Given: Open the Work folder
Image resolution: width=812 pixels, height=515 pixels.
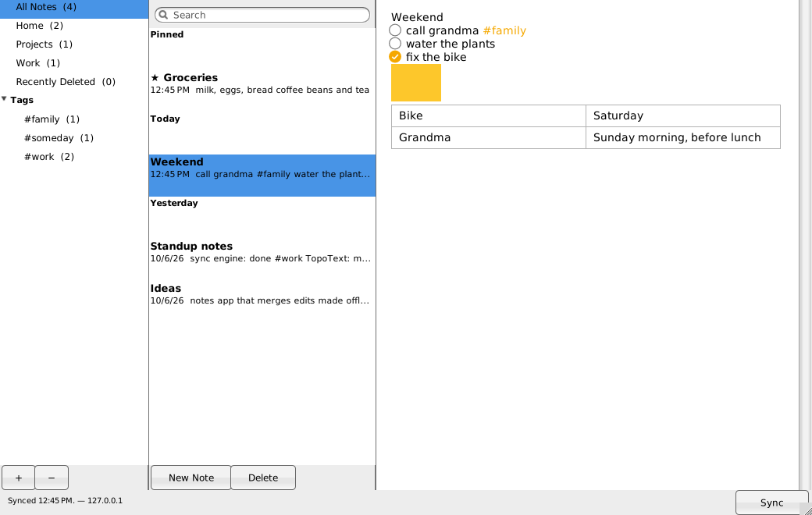Looking at the screenshot, I should click(x=74, y=62).
